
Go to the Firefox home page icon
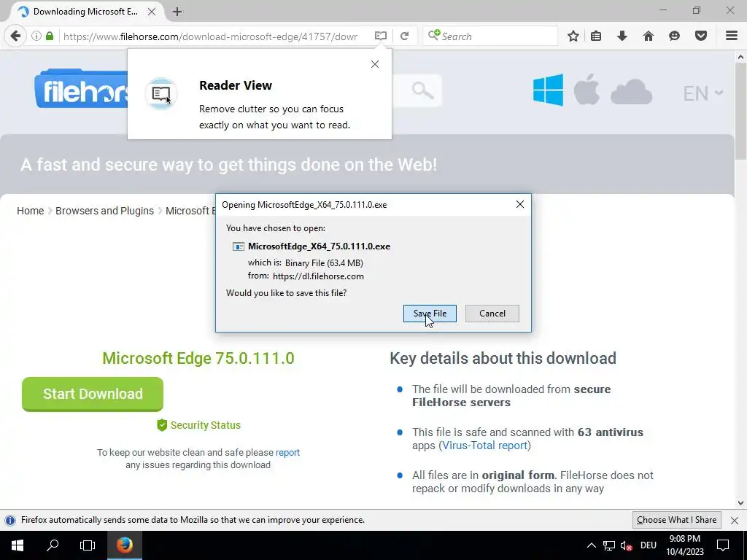[x=649, y=36]
